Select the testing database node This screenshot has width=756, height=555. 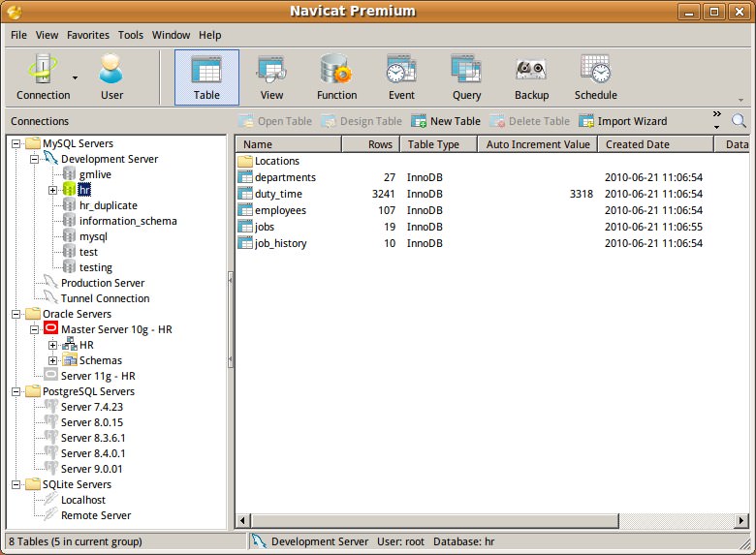point(95,267)
